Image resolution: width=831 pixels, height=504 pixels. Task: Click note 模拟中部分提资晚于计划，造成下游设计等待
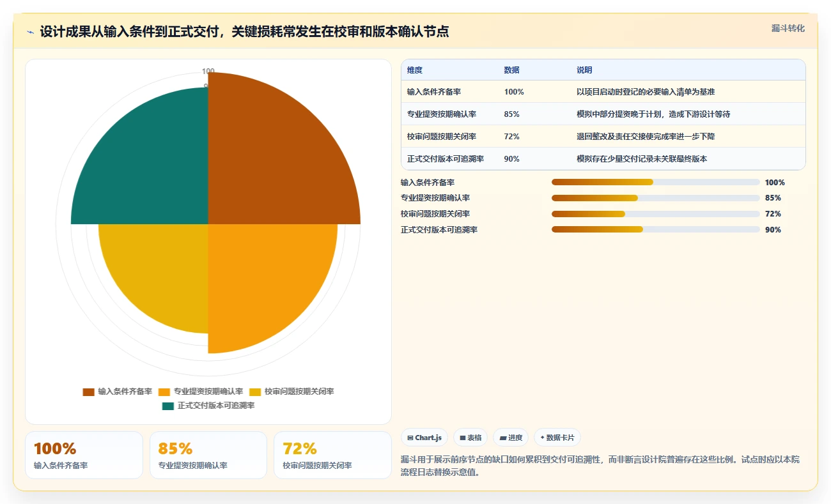[653, 114]
